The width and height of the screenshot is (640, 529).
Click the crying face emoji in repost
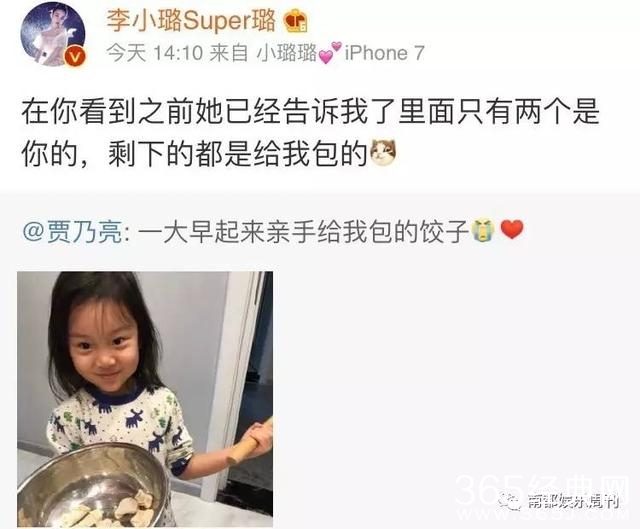point(484,230)
